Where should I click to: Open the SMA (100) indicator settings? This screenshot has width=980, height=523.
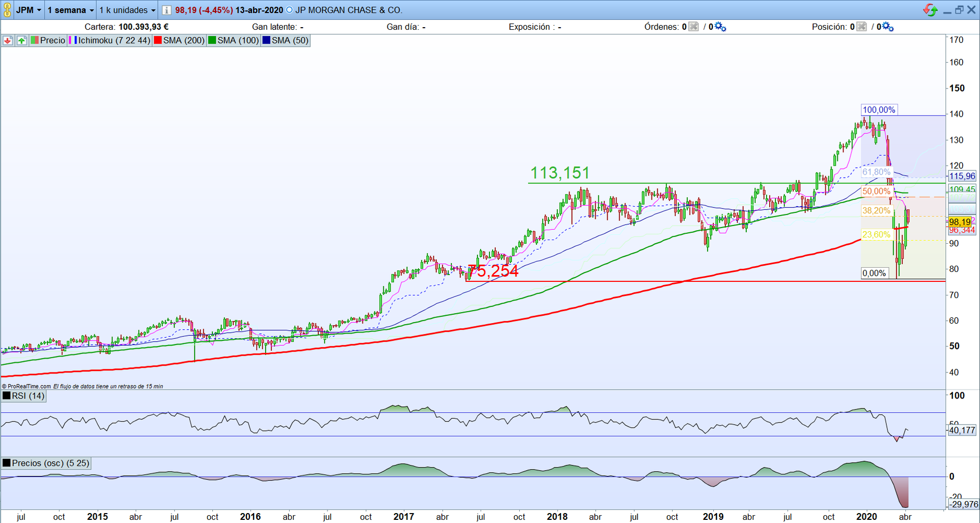[x=233, y=40]
